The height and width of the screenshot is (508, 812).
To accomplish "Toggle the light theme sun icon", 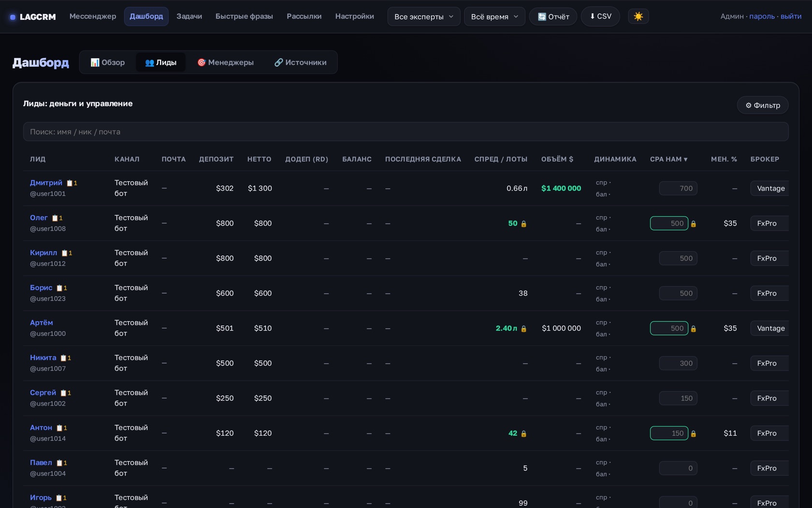I will pos(638,16).
